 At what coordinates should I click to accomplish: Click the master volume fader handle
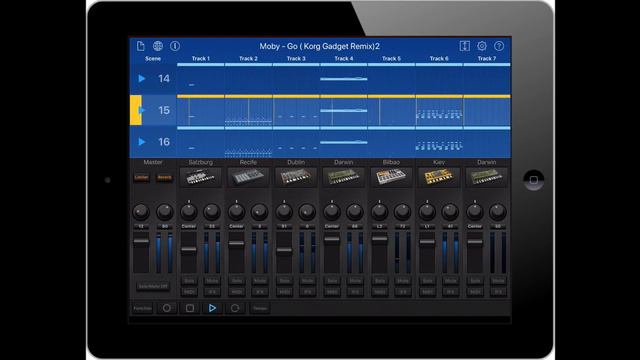click(x=141, y=241)
